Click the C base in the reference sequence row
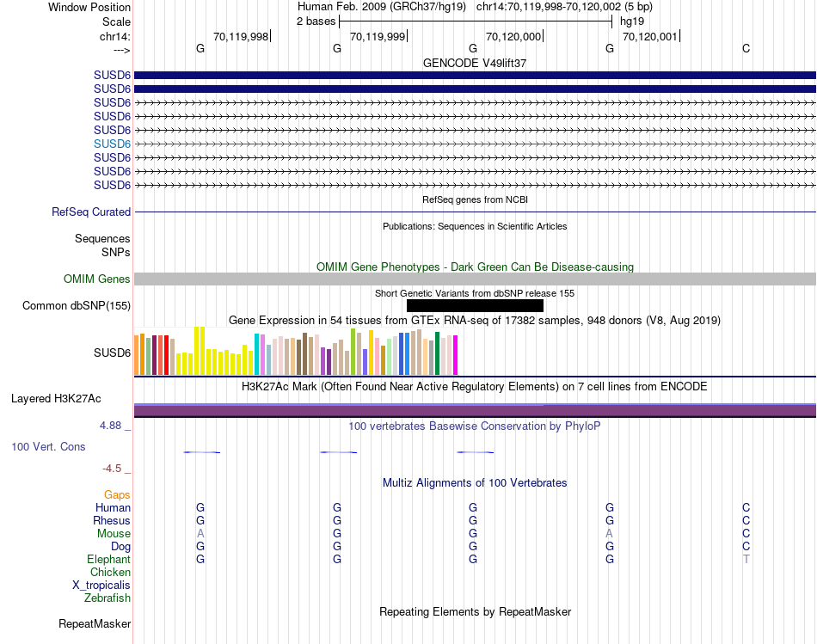817x644 pixels. coord(746,48)
